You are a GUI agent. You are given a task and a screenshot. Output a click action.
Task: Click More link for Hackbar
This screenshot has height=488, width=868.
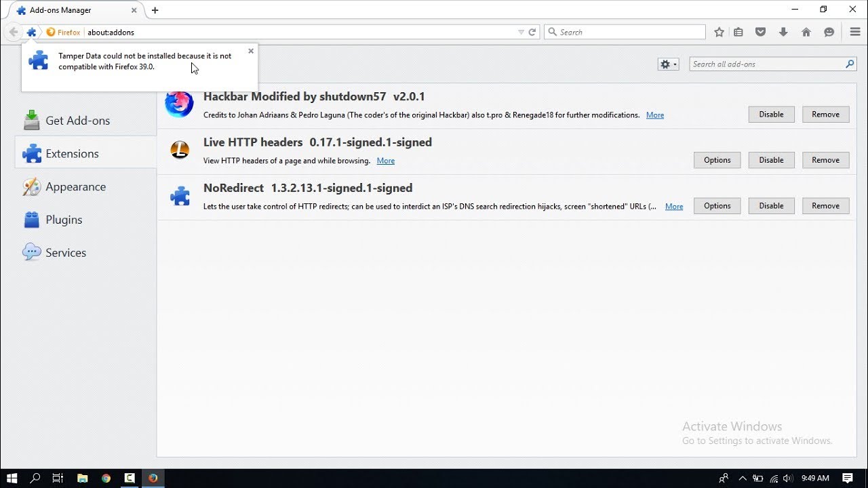tap(655, 115)
